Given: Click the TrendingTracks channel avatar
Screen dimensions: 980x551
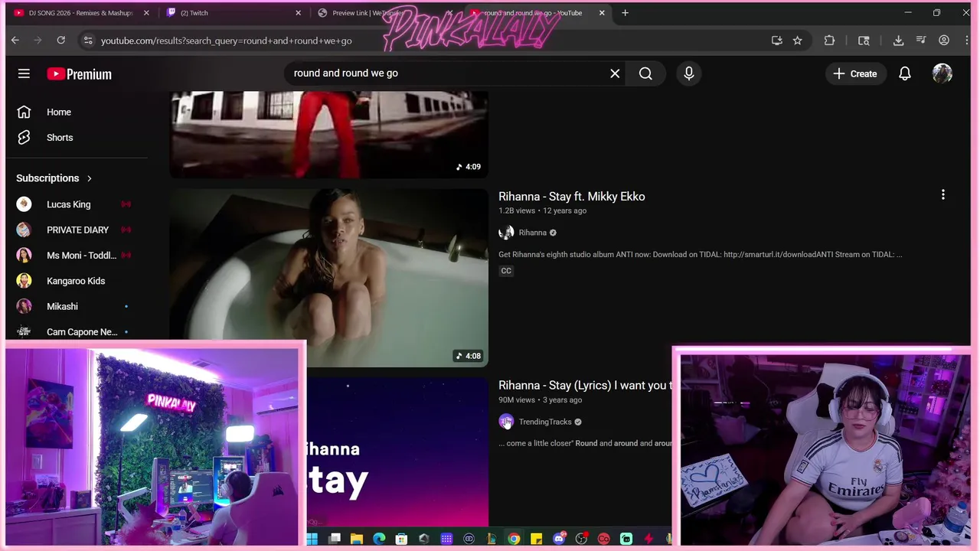Looking at the screenshot, I should (x=506, y=422).
